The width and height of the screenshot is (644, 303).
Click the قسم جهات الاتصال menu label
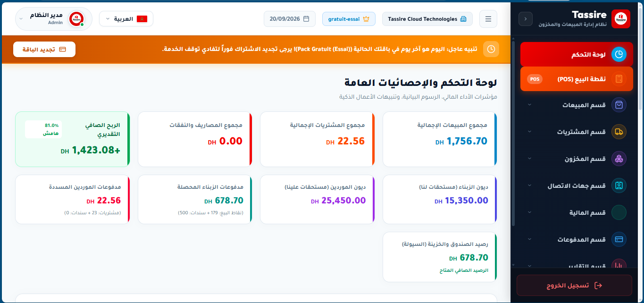pos(577,185)
